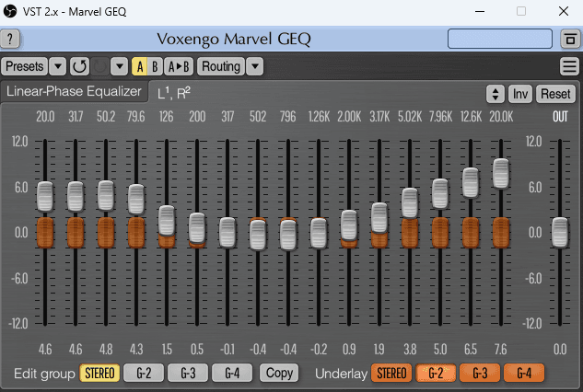The width and height of the screenshot is (583, 392).
Task: Click the 200 Hz band slider knob
Action: click(x=197, y=228)
